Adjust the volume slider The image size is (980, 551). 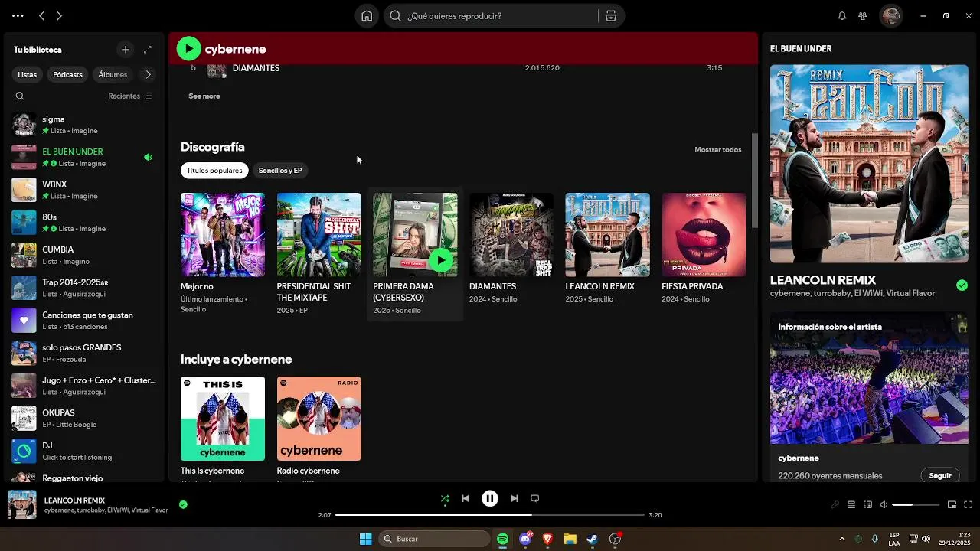[916, 505]
